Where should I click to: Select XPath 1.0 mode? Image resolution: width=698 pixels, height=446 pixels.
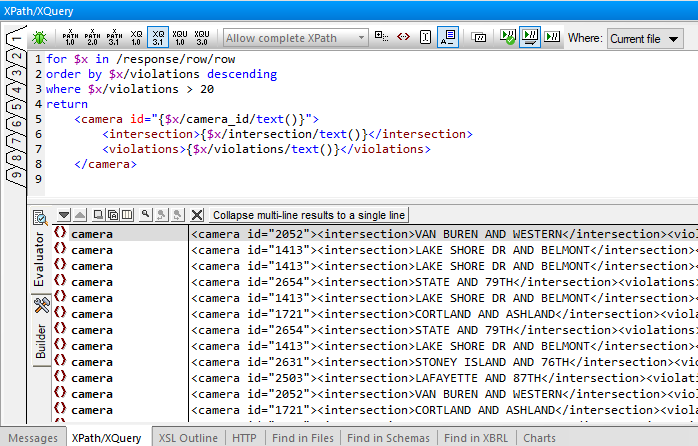click(x=70, y=38)
